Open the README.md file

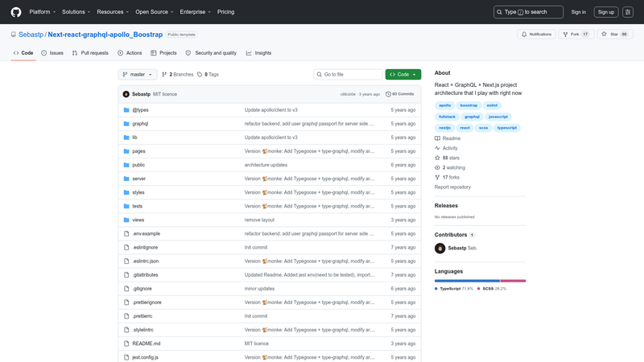pos(147,343)
